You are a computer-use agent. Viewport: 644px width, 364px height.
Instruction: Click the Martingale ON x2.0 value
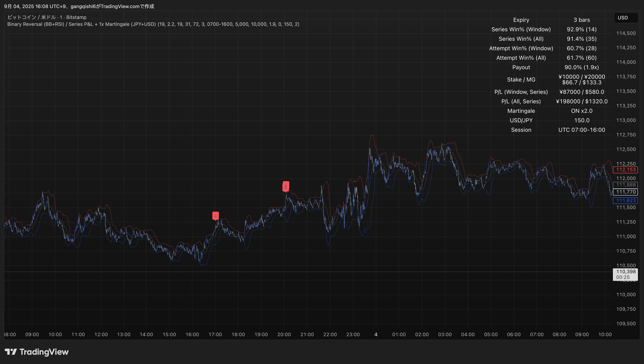click(581, 111)
